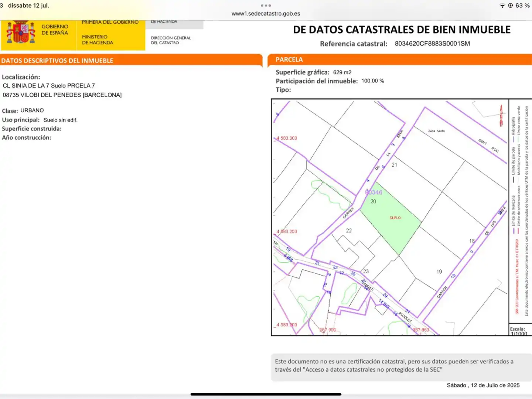Click parcel number 21 on the map
The image size is (532, 399).
[394, 165]
